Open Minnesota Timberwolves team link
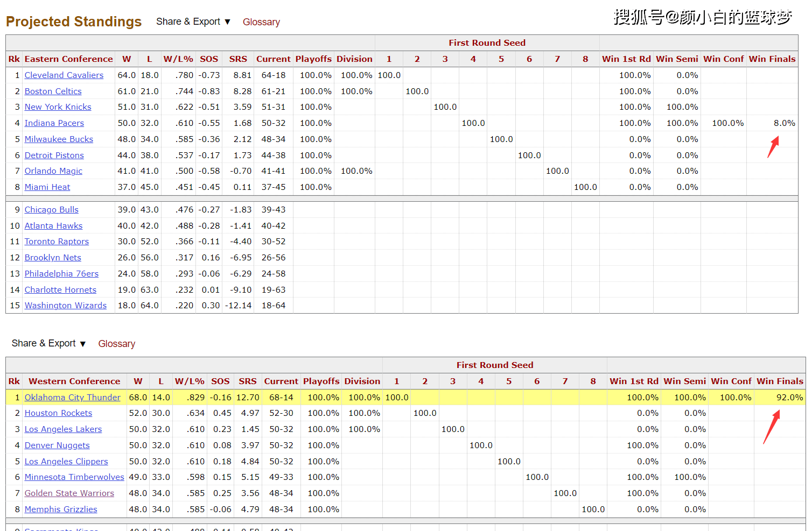This screenshot has width=812, height=531. 75,477
